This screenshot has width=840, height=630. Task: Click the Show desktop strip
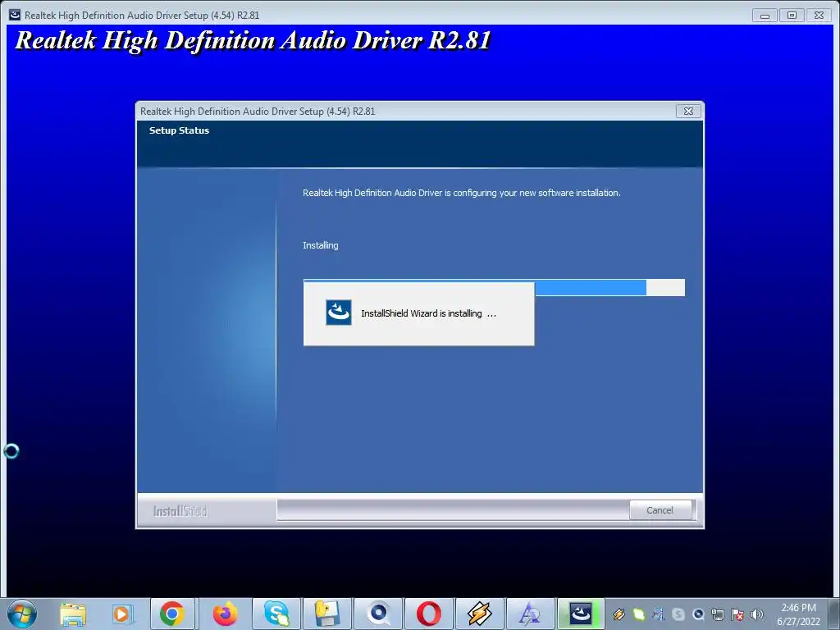pyautogui.click(x=836, y=614)
